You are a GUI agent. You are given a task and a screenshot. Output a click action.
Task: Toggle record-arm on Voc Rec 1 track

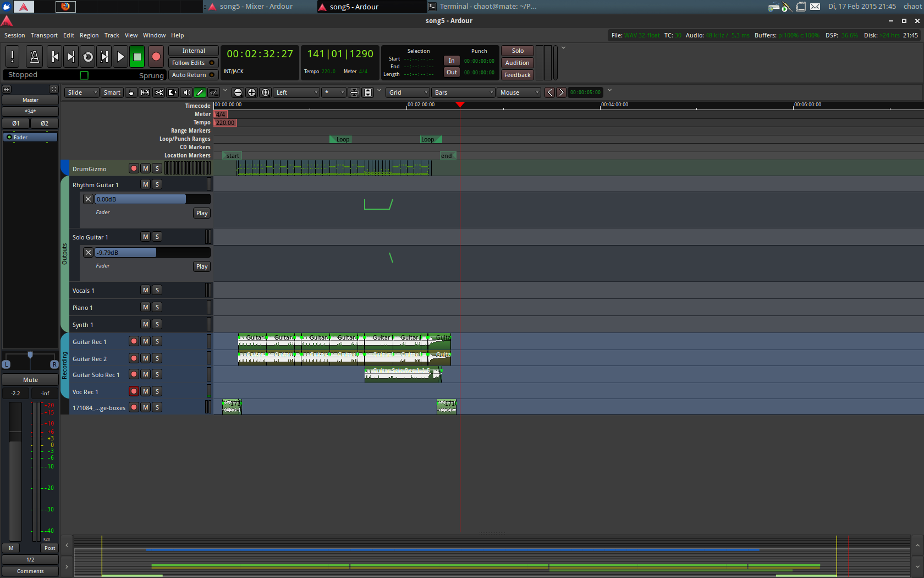[134, 391]
